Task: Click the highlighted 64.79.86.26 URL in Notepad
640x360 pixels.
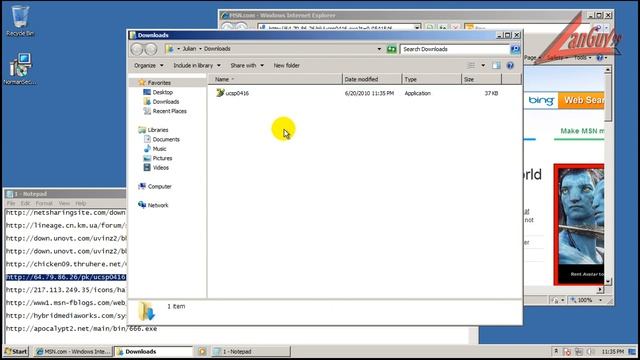Action: point(66,277)
